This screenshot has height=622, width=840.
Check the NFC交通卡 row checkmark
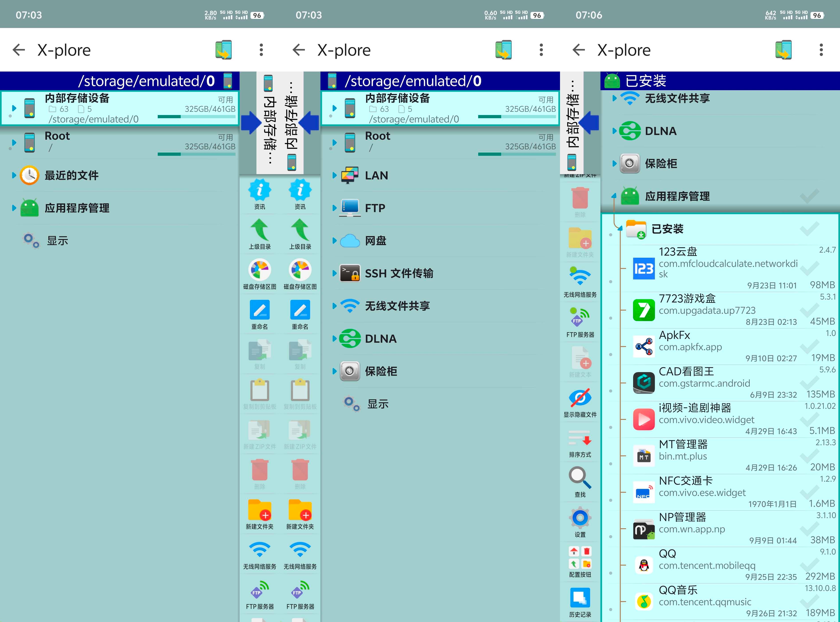pyautogui.click(x=810, y=492)
